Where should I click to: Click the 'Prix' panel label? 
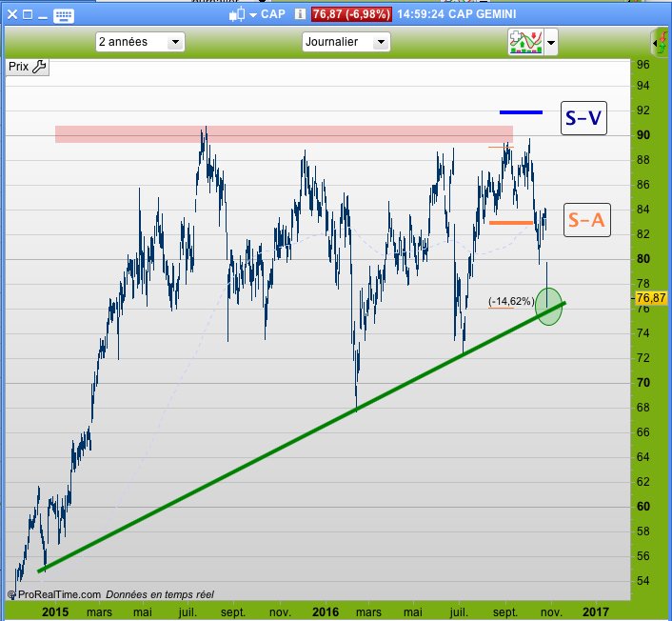click(18, 67)
